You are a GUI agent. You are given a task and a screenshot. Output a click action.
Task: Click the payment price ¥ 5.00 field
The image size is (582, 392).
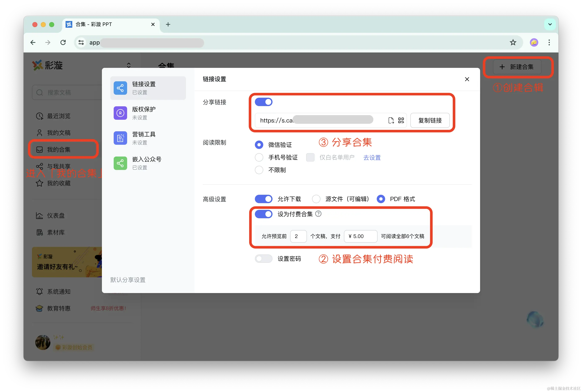(360, 236)
